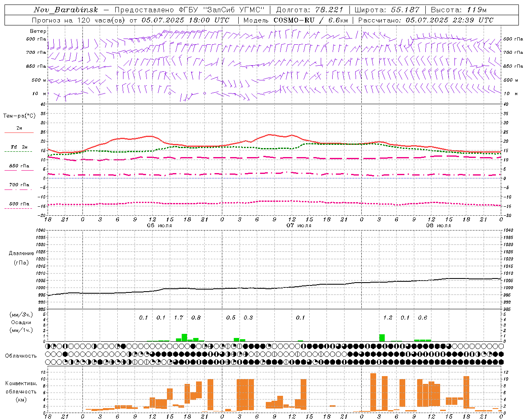Click the '500 гПа' temperature legend entry
This screenshot has width=525, height=420.
(x=19, y=204)
